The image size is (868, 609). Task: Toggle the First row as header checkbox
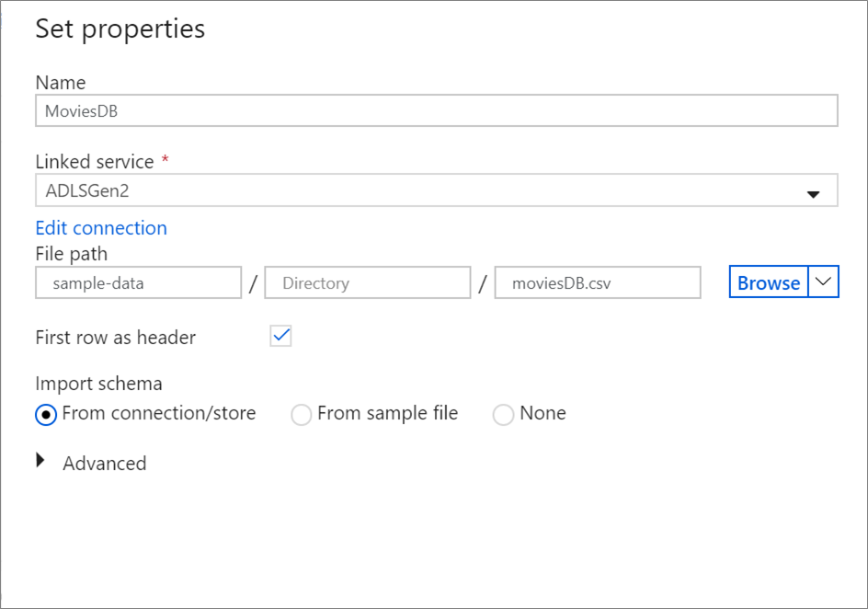(x=280, y=337)
